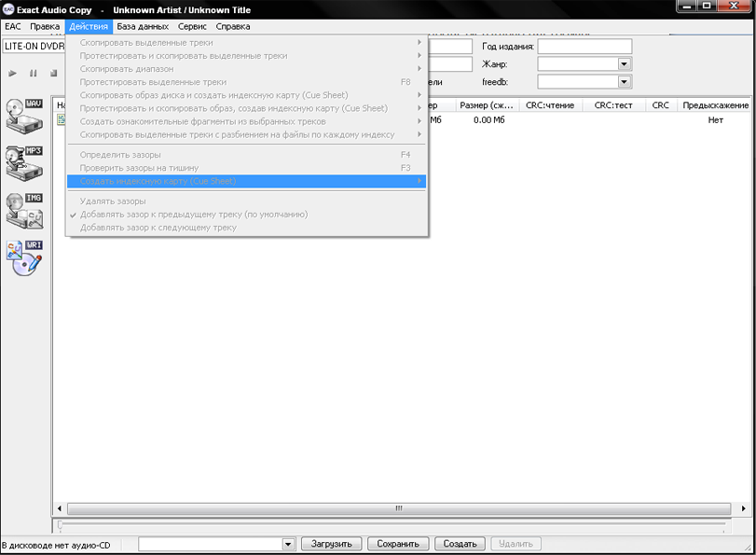Click the WAV uncompressed copy icon
756x555 pixels.
click(24, 116)
